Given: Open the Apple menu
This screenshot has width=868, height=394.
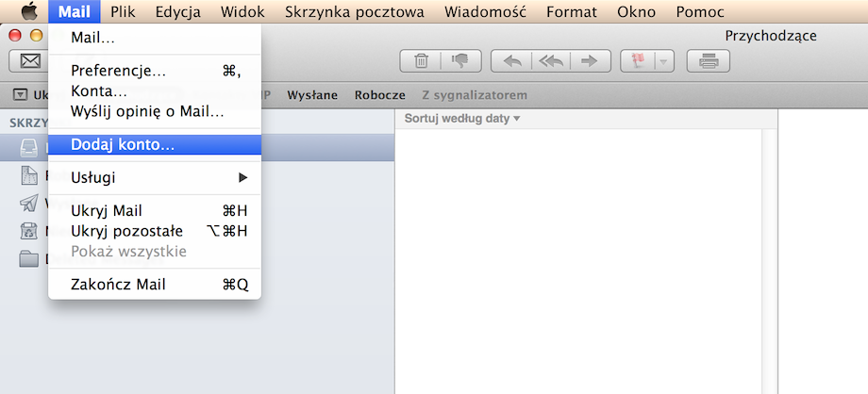Looking at the screenshot, I should [x=28, y=11].
